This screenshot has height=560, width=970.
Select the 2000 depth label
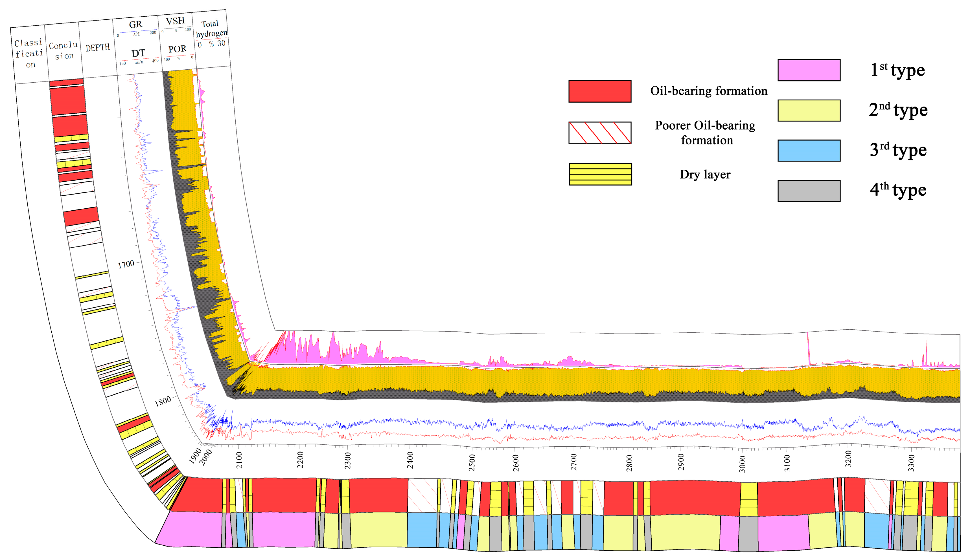pyautogui.click(x=206, y=458)
